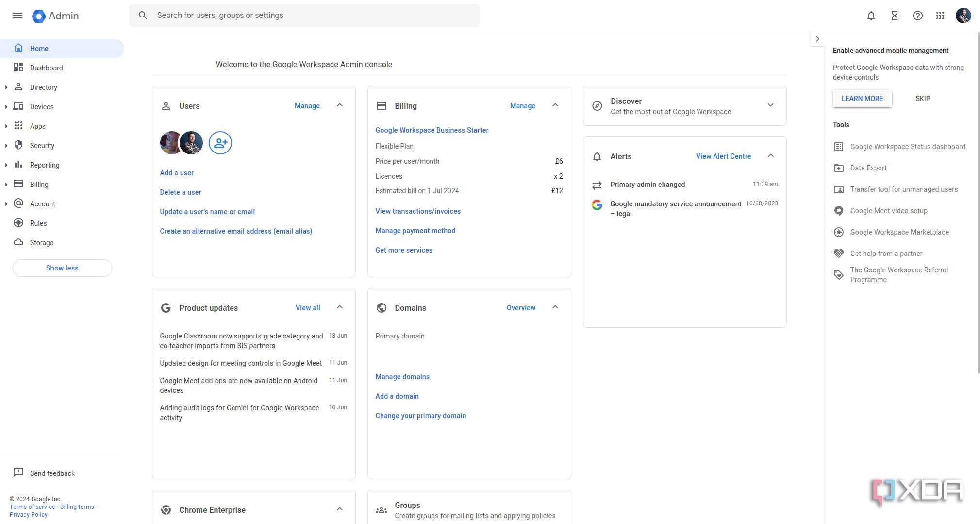Open the tasks hourglass icon
Image resolution: width=980 pixels, height=524 pixels.
[x=895, y=16]
